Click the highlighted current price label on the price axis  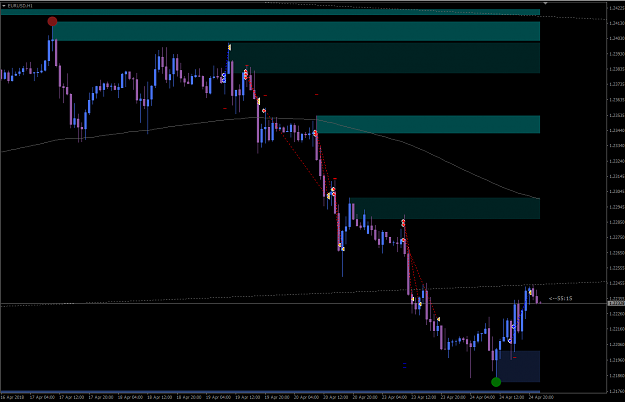pyautogui.click(x=616, y=304)
